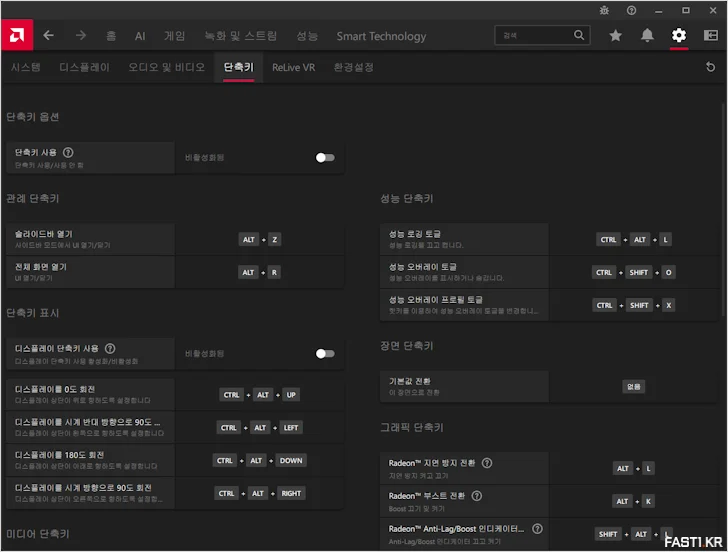Edit CTRL+SHIFT+X hotkey for 오버레이 프로필 토글
The width and height of the screenshot is (728, 552).
coord(634,305)
